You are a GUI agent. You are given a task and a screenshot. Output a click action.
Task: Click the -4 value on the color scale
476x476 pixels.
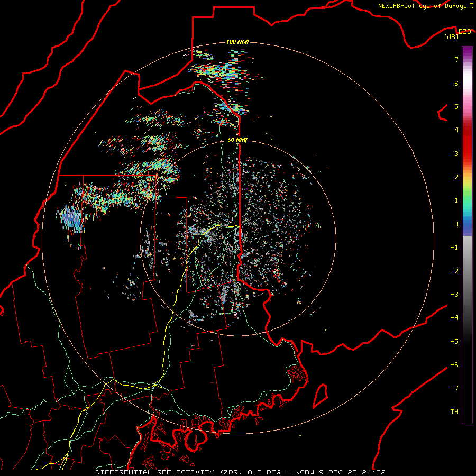point(454,318)
